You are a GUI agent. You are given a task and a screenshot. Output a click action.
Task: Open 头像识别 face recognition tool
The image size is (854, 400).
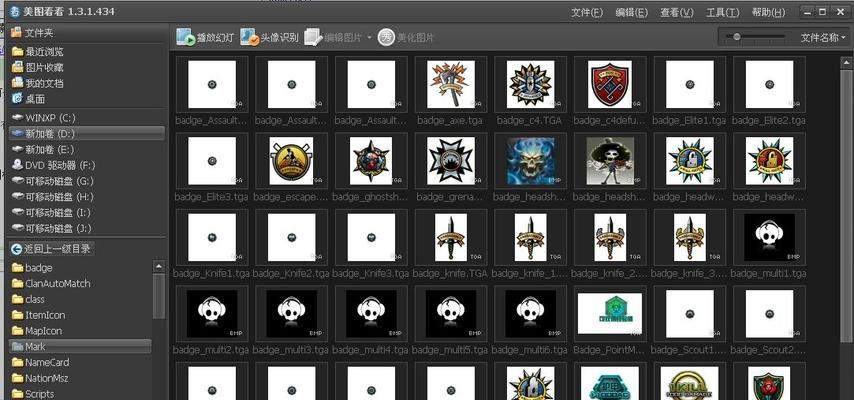click(269, 37)
